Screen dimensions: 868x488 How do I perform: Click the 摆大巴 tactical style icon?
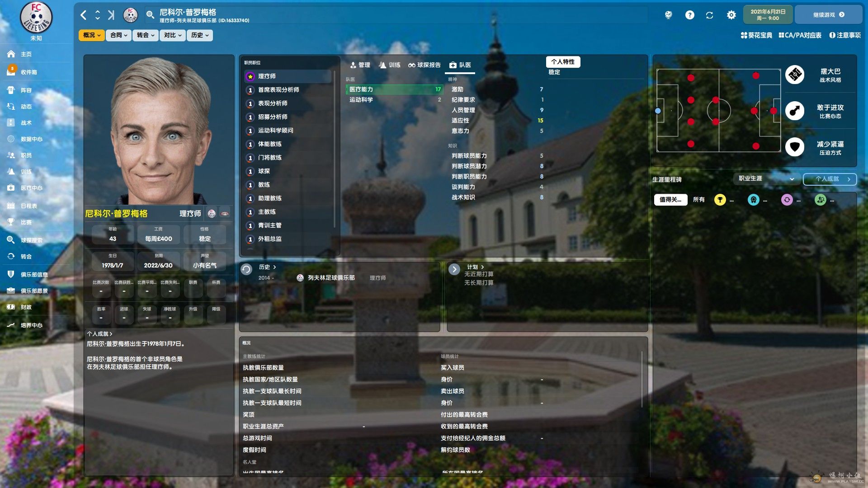(795, 75)
